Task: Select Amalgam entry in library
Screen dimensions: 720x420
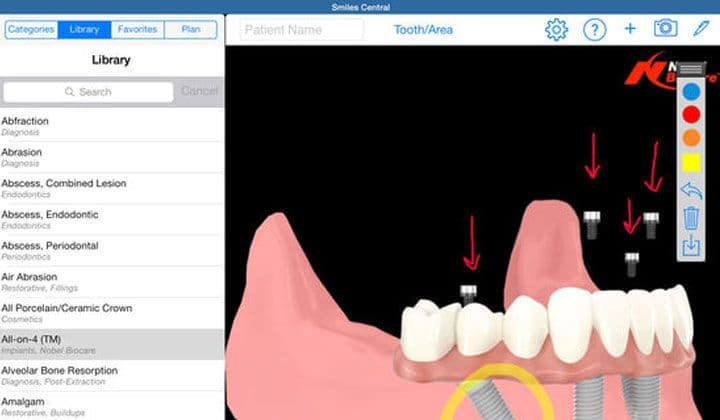Action: pyautogui.click(x=112, y=406)
